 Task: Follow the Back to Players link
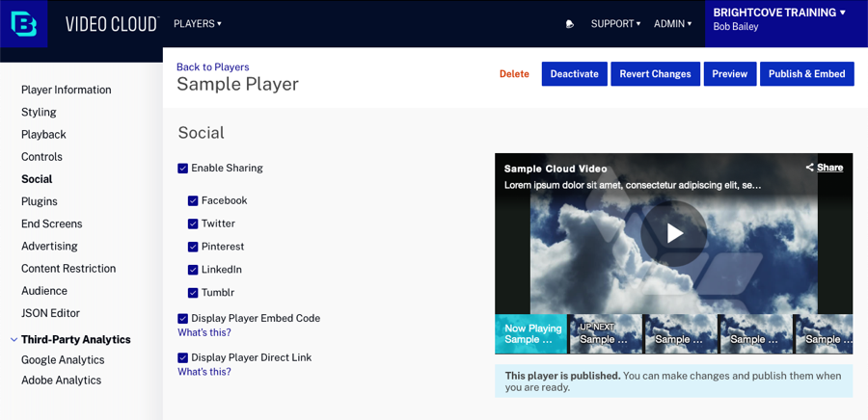pos(212,67)
